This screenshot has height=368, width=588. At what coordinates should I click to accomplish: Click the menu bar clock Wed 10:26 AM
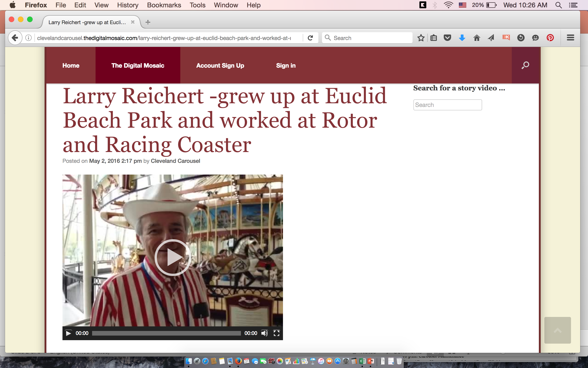click(525, 5)
